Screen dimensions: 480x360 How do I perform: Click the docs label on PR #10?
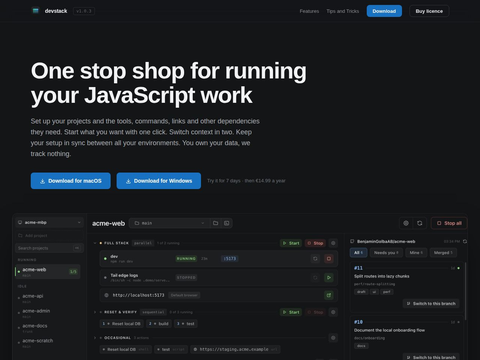361,346
